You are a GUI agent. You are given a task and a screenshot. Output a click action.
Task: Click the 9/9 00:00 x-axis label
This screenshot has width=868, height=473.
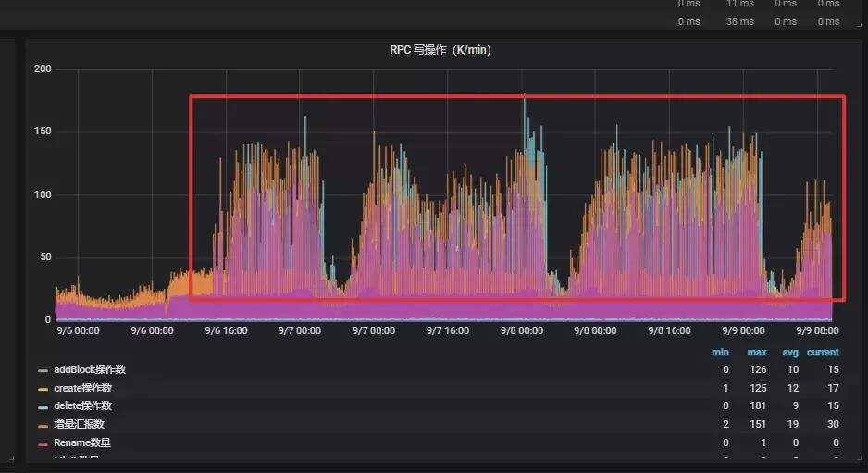743,330
